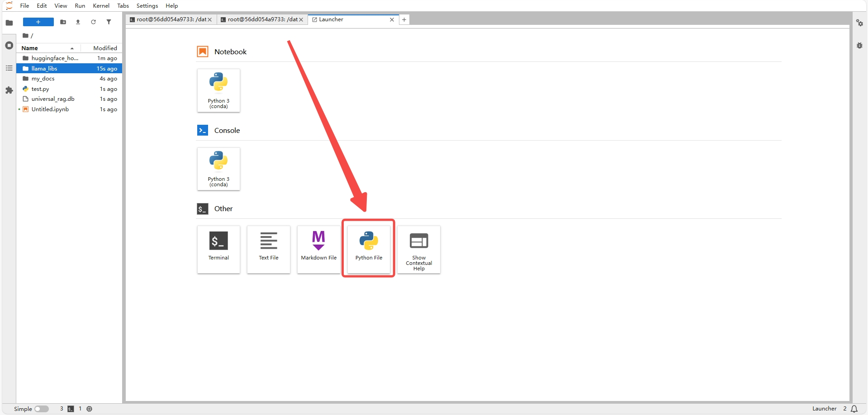Open Running Terminals and Kernels sidebar
The height and width of the screenshot is (415, 868).
click(x=9, y=45)
